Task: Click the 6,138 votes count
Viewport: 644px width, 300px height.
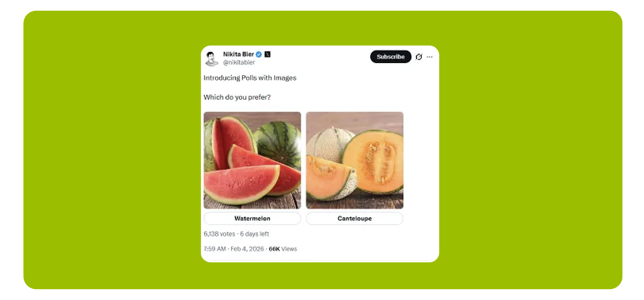Action: point(219,234)
